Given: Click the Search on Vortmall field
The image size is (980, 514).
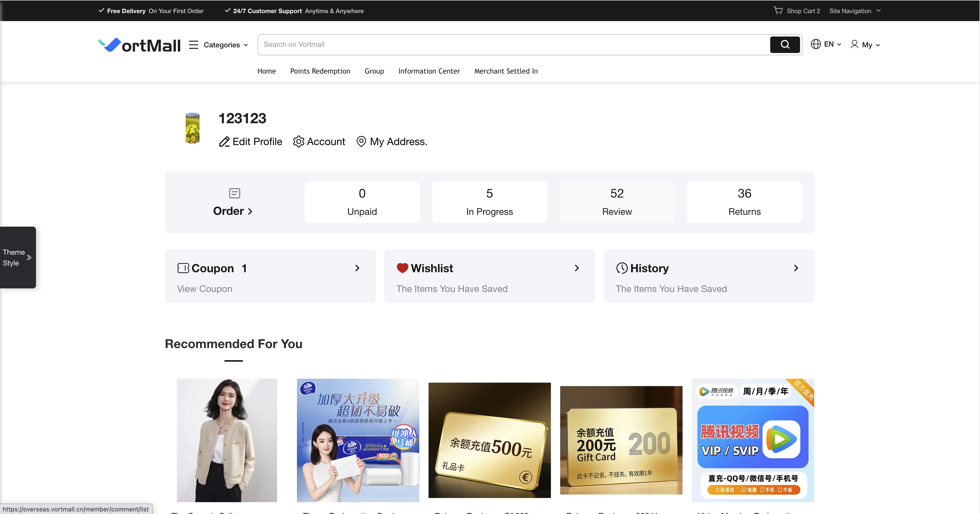Looking at the screenshot, I should [x=514, y=45].
